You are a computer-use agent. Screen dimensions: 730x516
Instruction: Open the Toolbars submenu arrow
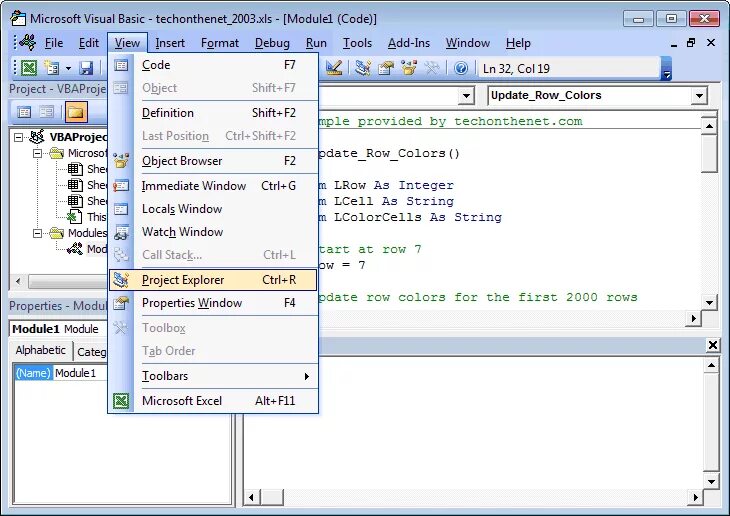pos(306,376)
